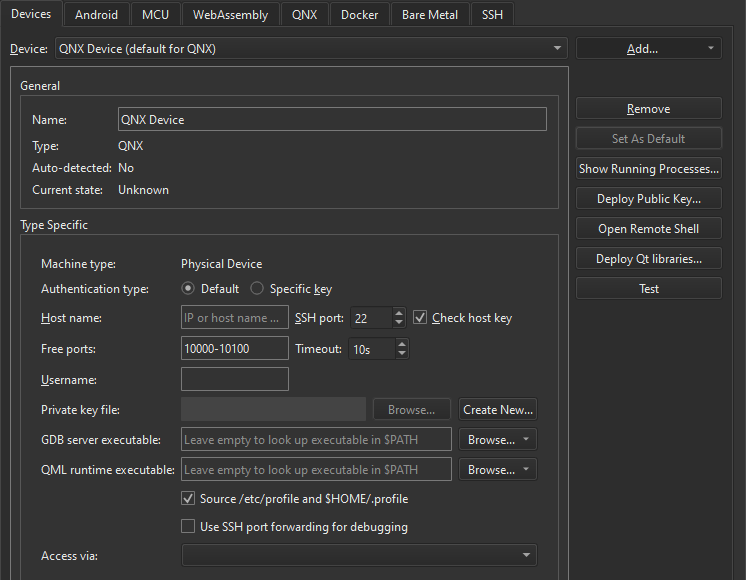Select the Bare Metal tab
The image size is (746, 580).
pyautogui.click(x=430, y=14)
